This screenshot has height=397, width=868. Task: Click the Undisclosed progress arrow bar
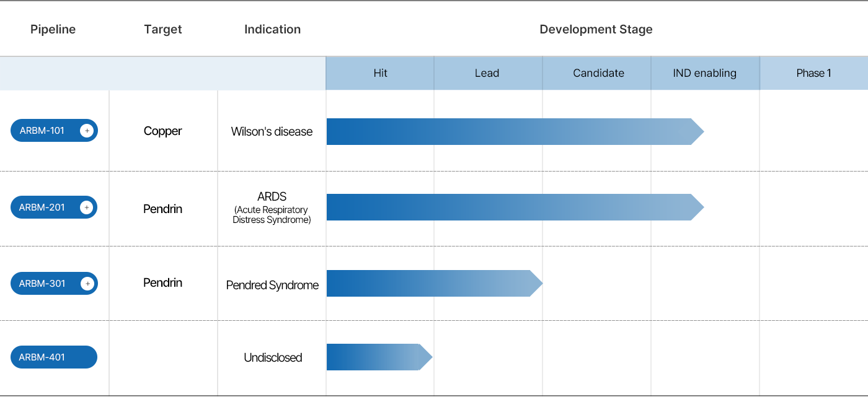[x=376, y=357]
